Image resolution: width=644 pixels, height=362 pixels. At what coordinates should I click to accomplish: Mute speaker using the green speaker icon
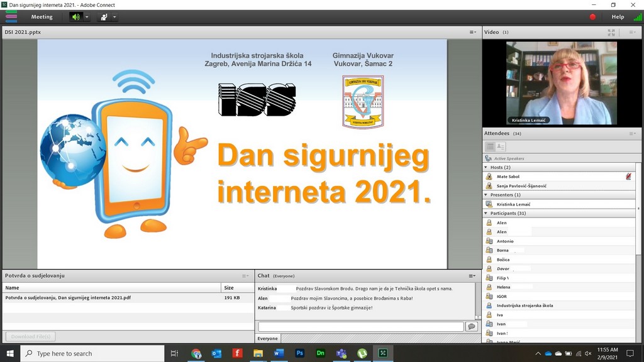75,17
